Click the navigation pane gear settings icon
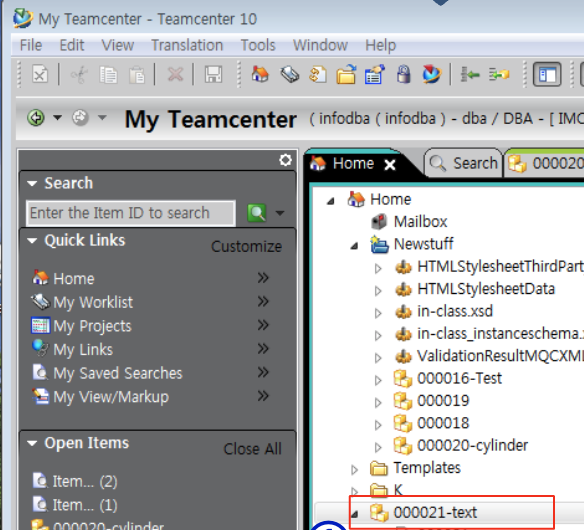 [x=286, y=160]
